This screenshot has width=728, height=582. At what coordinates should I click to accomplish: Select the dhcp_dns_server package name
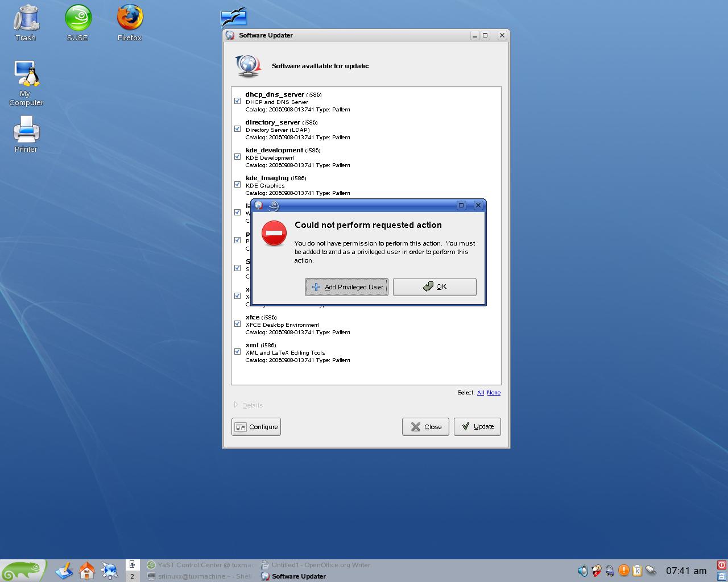point(275,94)
